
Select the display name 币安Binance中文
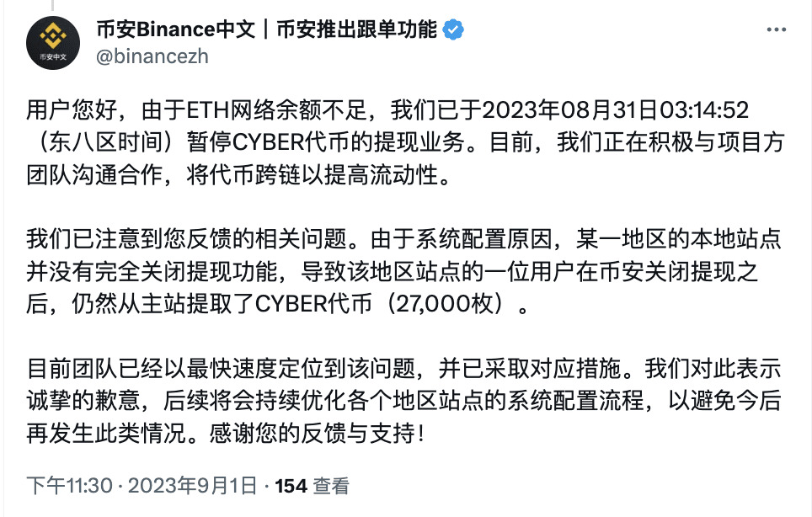click(x=171, y=28)
